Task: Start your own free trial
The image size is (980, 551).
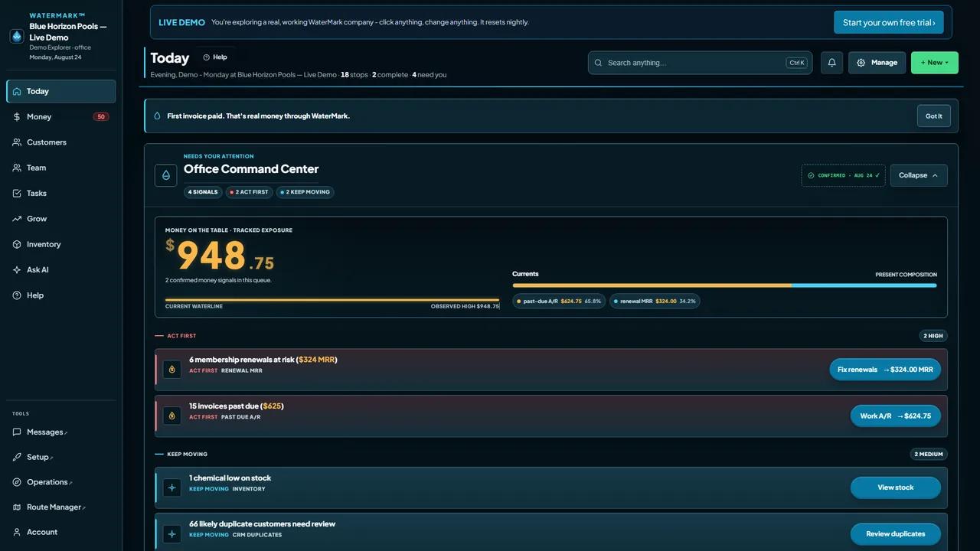Action: [889, 22]
